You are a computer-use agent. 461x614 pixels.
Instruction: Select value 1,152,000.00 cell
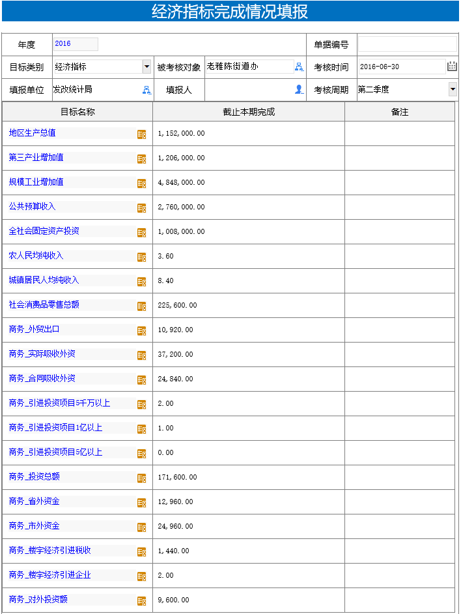coord(249,134)
